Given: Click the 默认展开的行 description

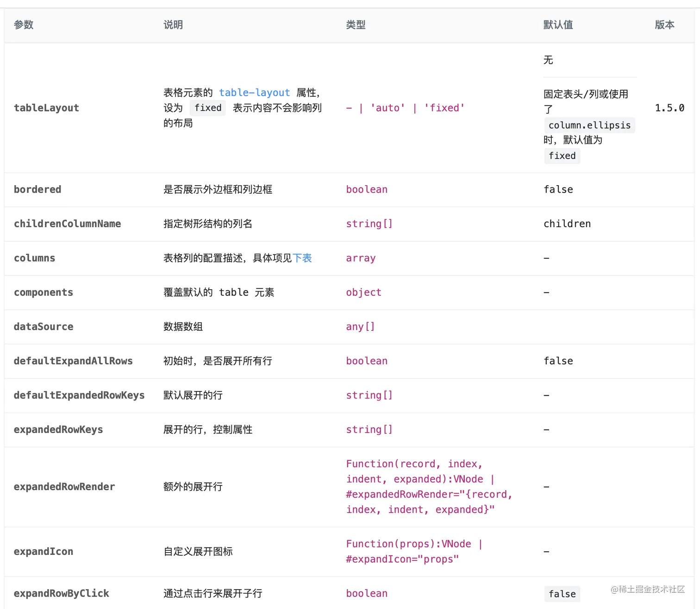Looking at the screenshot, I should 193,395.
